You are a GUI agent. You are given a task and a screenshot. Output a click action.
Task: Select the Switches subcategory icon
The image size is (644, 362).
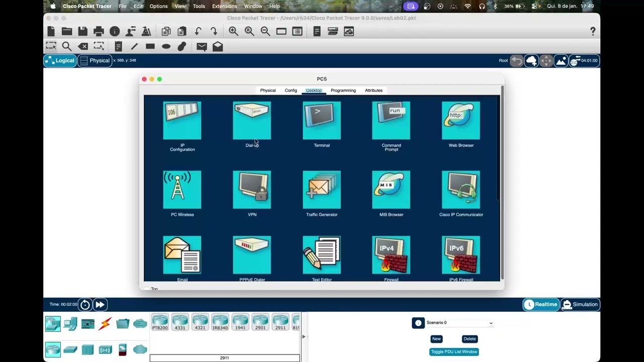[x=70, y=349]
